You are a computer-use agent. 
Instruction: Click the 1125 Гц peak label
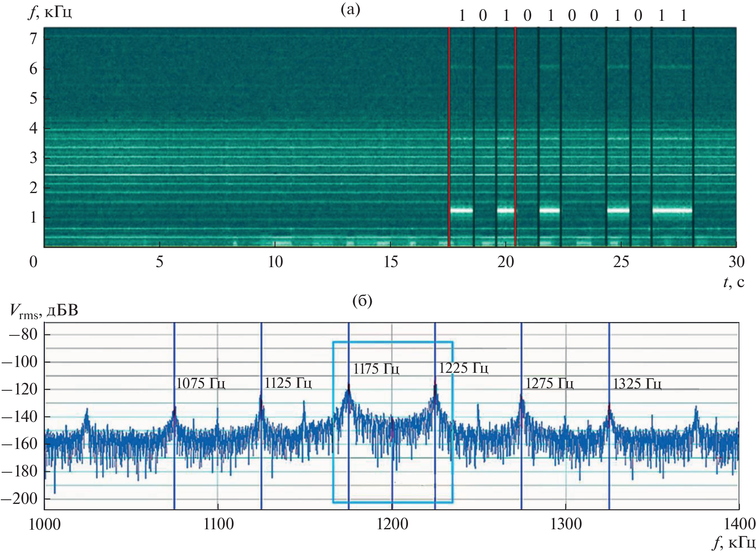tap(288, 383)
